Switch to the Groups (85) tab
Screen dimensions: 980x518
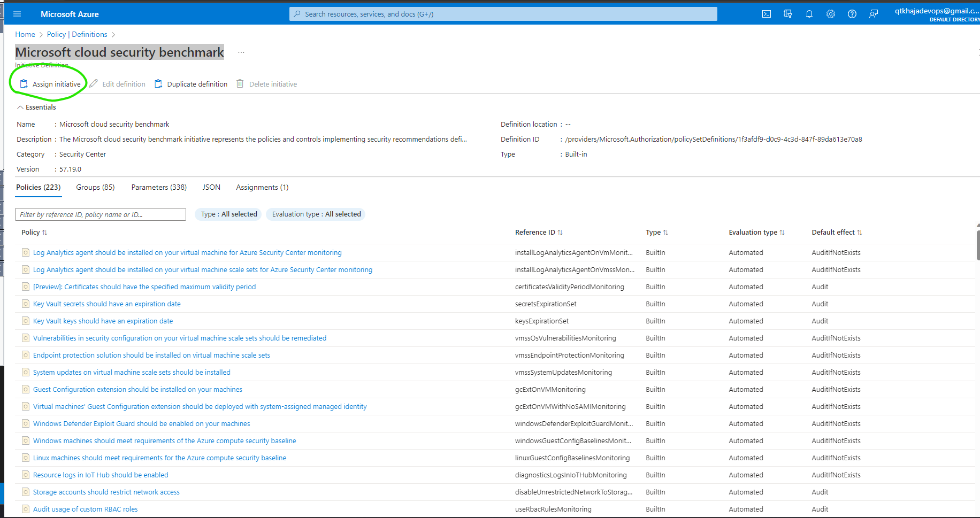pos(95,187)
